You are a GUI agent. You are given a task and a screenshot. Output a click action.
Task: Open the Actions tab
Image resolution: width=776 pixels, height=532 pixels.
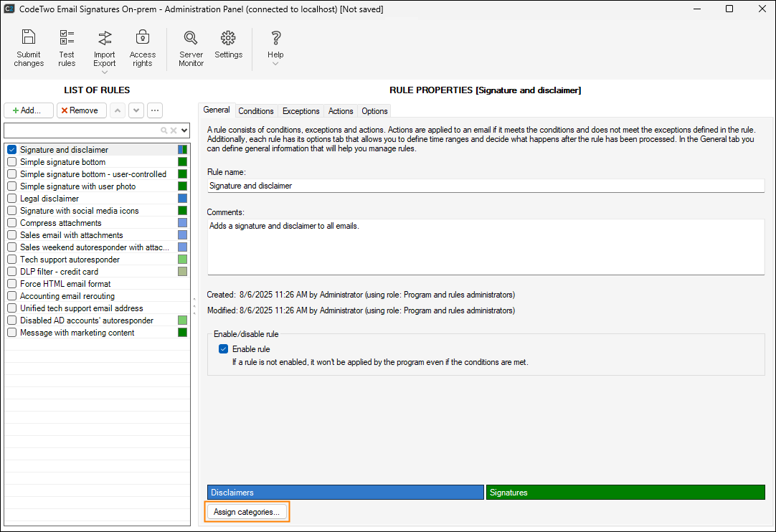point(341,111)
